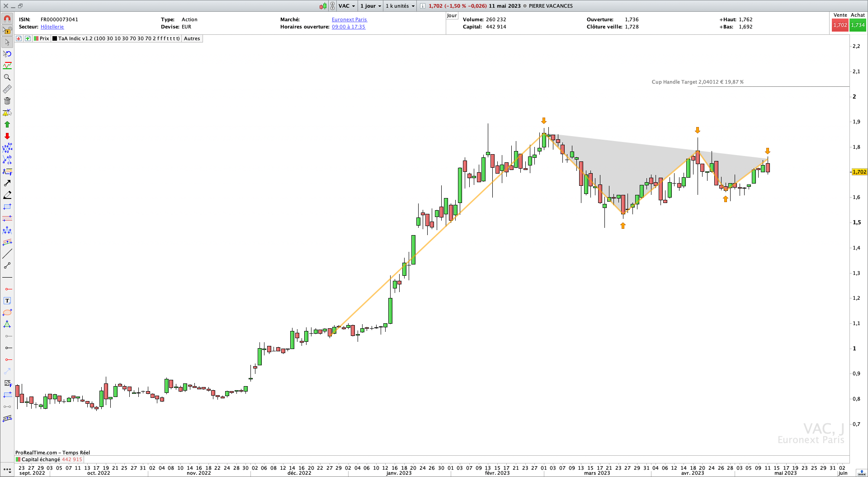Select the long diagonal line tool
Screen dimensions: 868x477
click(7, 254)
